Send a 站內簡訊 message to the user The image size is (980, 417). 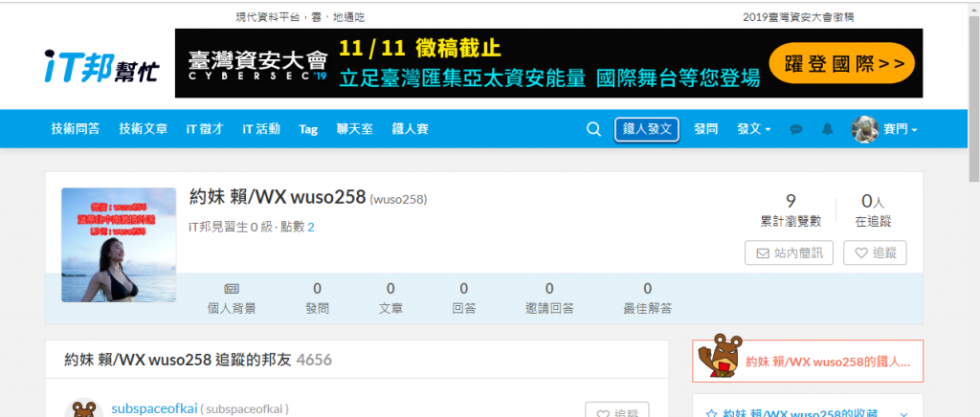click(x=789, y=252)
